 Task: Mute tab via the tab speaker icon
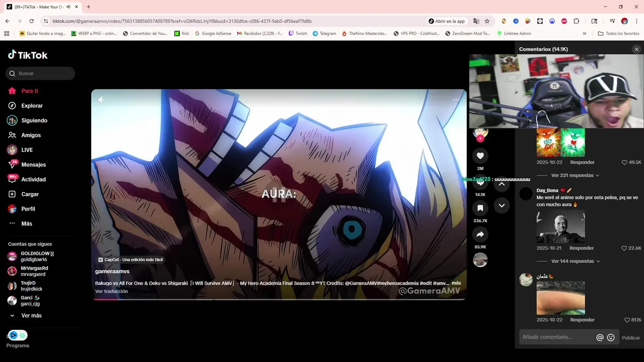coord(68,7)
